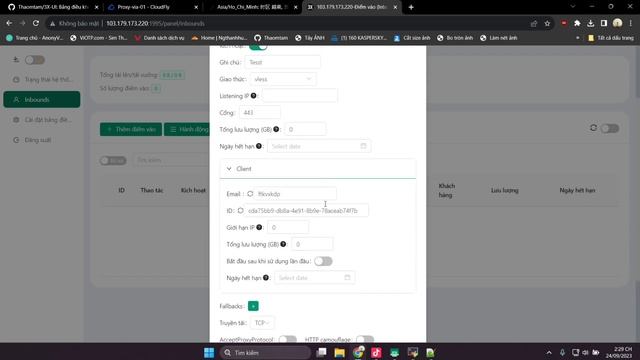The width and height of the screenshot is (640, 360).
Task: Open Chrome from the taskbar
Action: coord(358,352)
